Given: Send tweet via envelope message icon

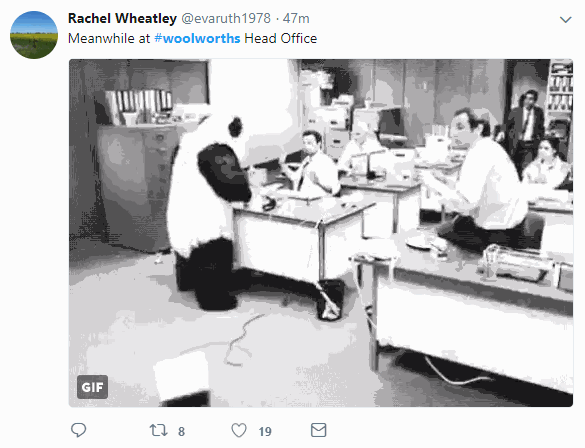Looking at the screenshot, I should click(319, 430).
